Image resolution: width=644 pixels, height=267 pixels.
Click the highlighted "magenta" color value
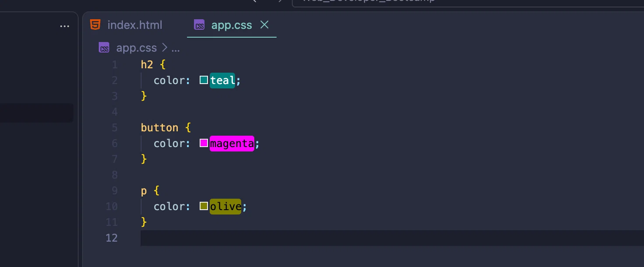tap(232, 143)
